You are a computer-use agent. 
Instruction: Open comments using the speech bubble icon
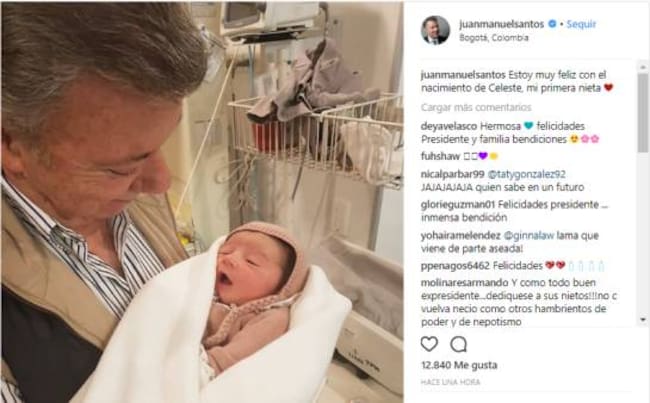click(x=458, y=344)
